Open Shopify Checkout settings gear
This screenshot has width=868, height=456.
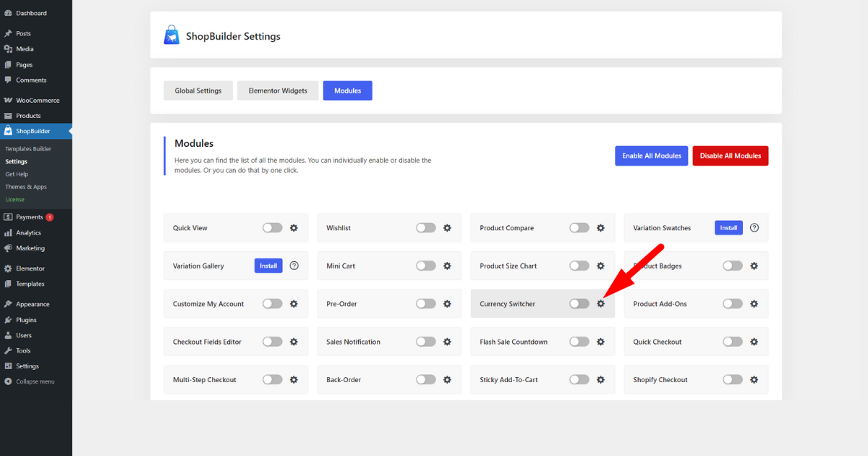pos(754,379)
